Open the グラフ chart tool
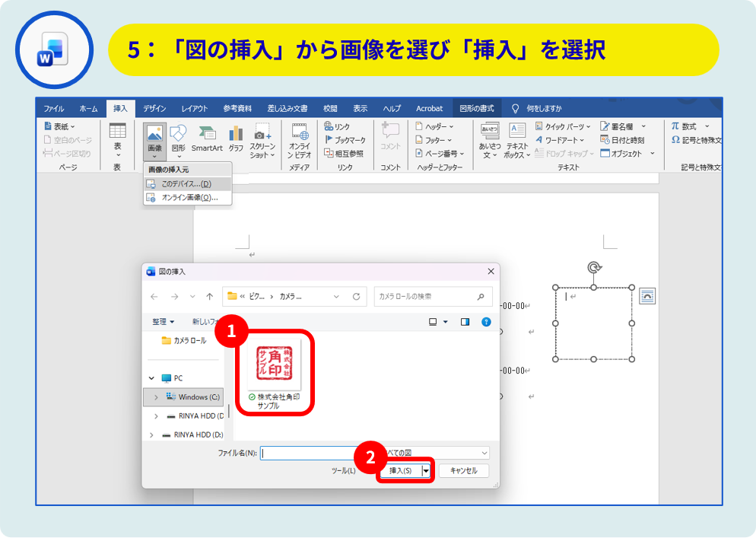 tap(236, 134)
